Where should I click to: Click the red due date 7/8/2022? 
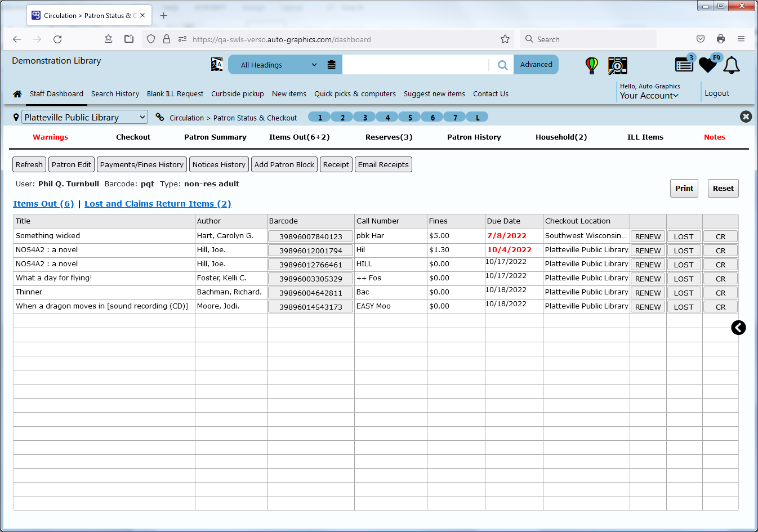(507, 236)
